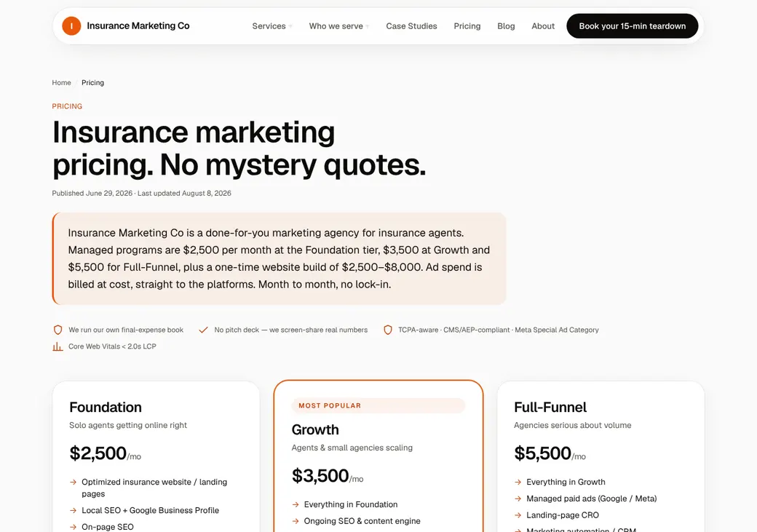Click the $3,500/mo price
The height and width of the screenshot is (532, 757).
(x=328, y=476)
